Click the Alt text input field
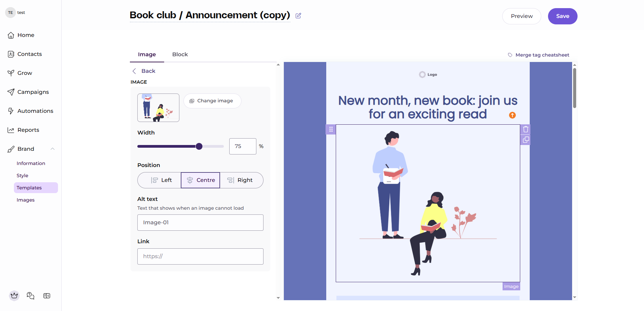 (200, 223)
